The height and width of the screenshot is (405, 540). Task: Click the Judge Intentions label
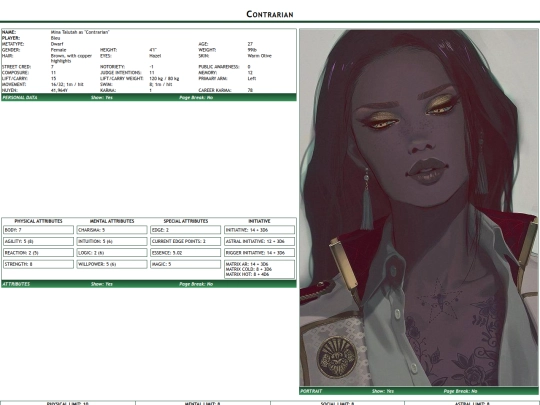[x=121, y=73]
